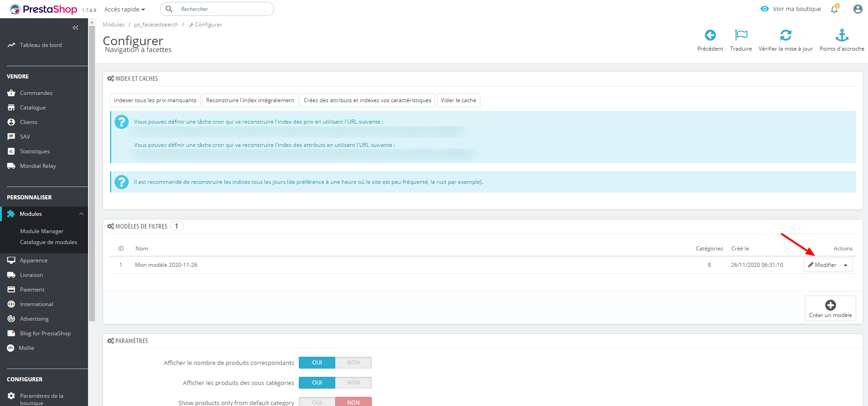Set sub-category products display to NON
This screenshot has width=868, height=406.
(353, 383)
